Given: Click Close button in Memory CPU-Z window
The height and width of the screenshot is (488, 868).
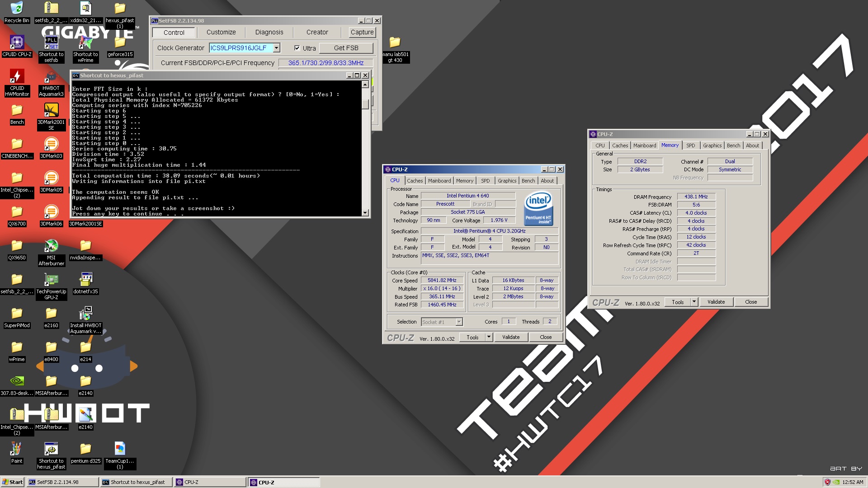Looking at the screenshot, I should 751,302.
